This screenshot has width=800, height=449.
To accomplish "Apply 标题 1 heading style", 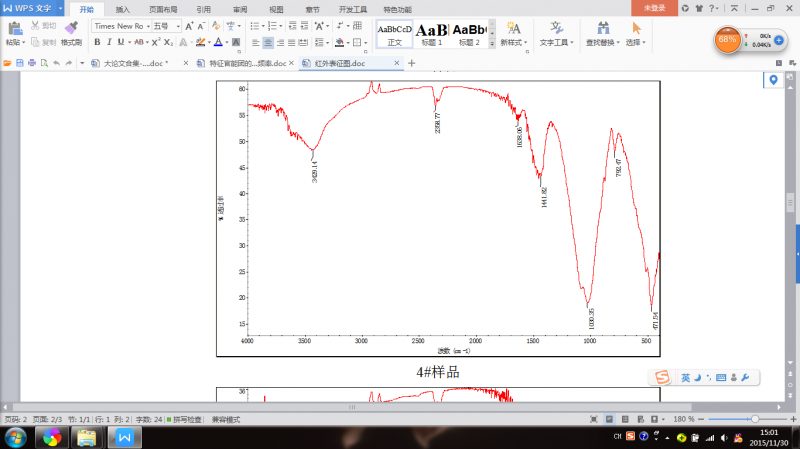I will (x=431, y=34).
